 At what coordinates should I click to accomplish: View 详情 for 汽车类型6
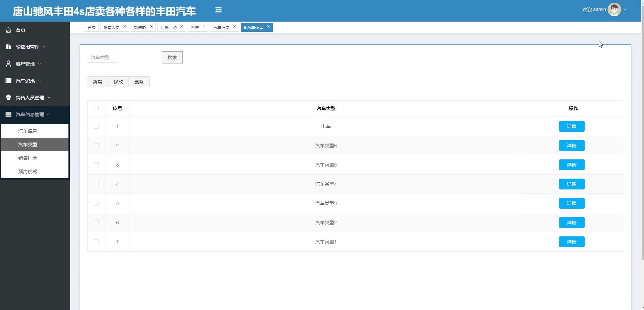point(572,146)
